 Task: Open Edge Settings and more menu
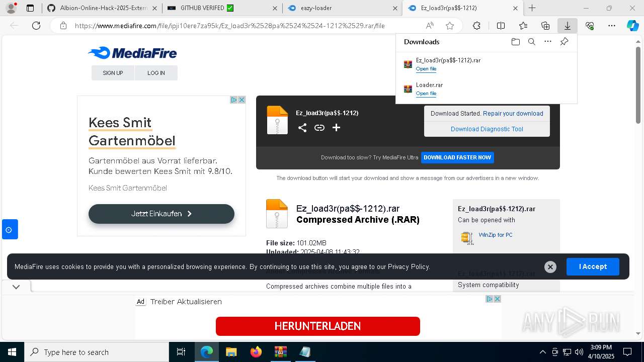(x=612, y=26)
